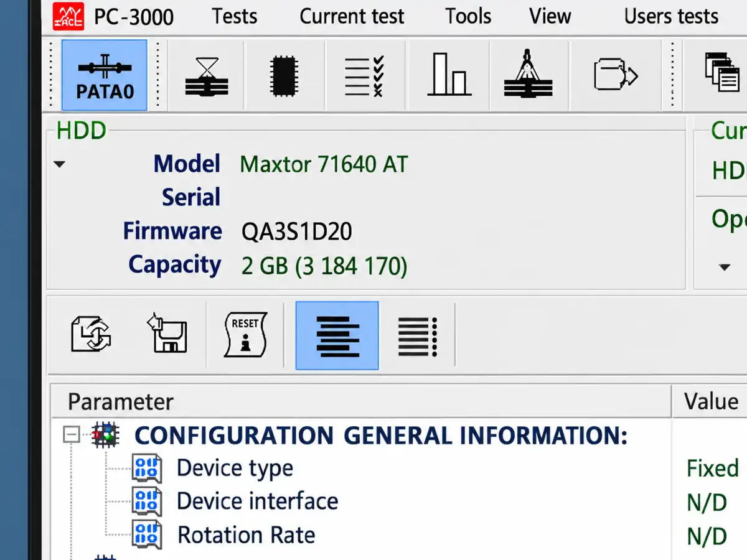Click the capacity value 2 GB (3 184 170)
This screenshot has height=560, width=747.
[x=324, y=266]
